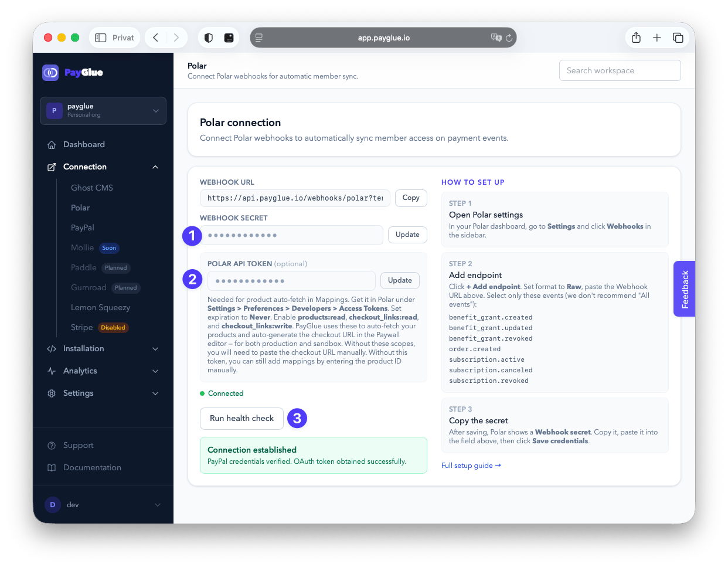Run health check

(242, 419)
